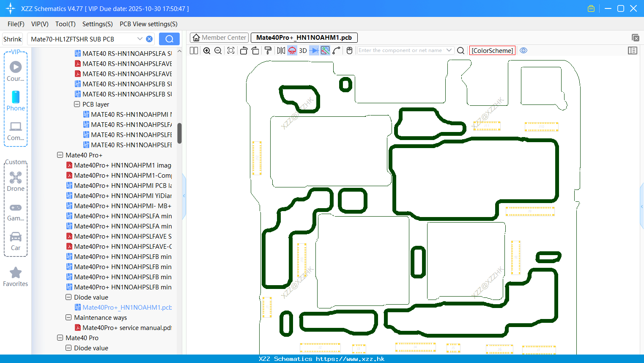This screenshot has height=363, width=644.
Task: Collapse the left panel splitter handle
Action: coord(184,196)
